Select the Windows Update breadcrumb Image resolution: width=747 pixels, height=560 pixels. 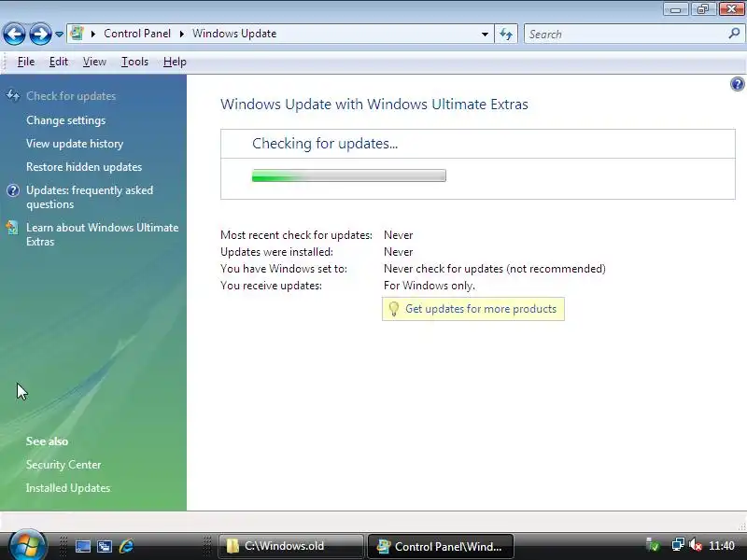[x=234, y=34]
